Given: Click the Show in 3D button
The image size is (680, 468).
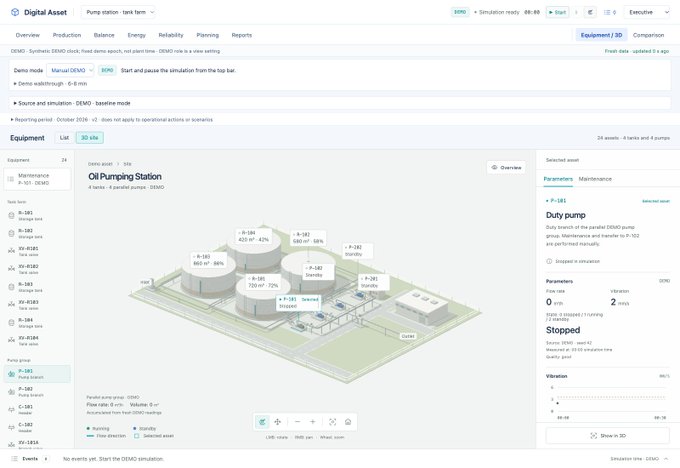Looking at the screenshot, I should click(608, 435).
